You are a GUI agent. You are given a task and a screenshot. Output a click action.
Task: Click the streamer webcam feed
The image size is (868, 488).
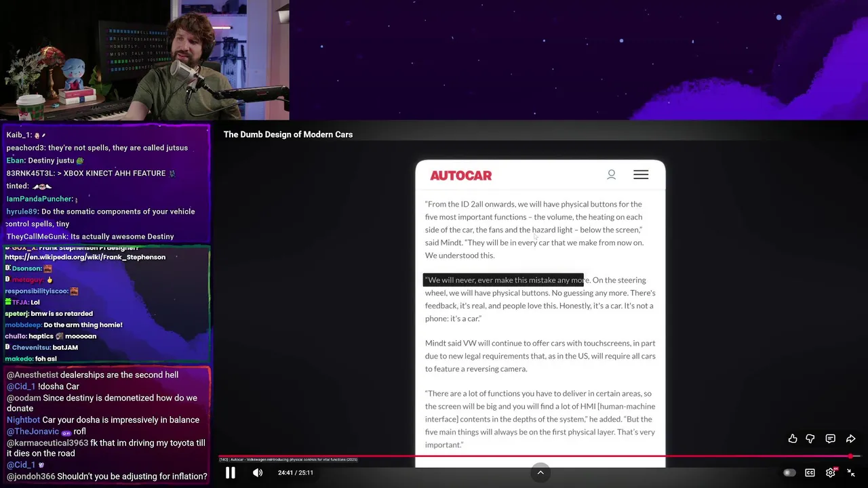144,60
